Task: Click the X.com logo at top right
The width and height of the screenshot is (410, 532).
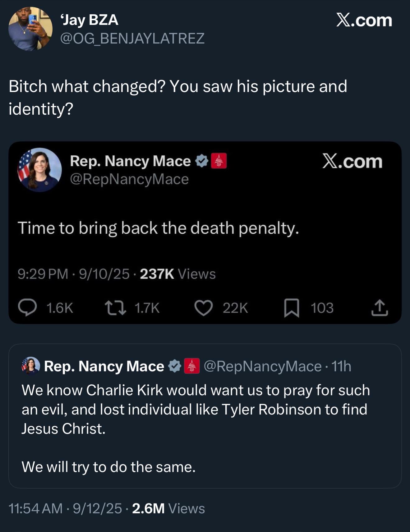Action: click(x=364, y=21)
